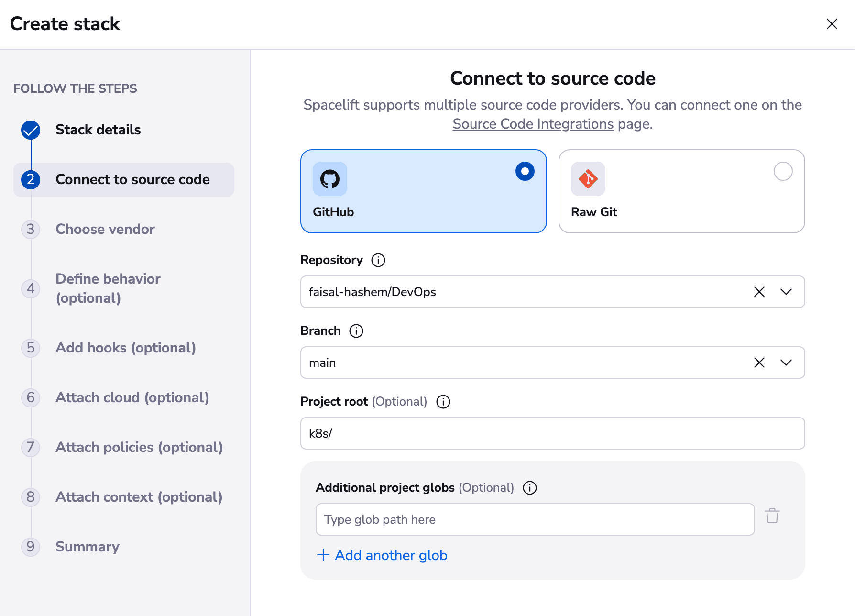Go to Define behavior (optional) step

pyautogui.click(x=108, y=288)
